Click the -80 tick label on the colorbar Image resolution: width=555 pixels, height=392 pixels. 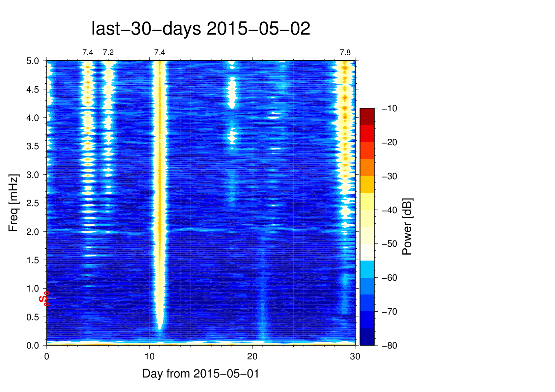pos(389,346)
